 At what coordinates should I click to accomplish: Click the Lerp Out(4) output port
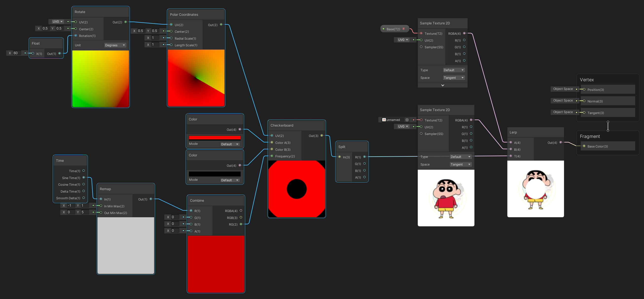coord(561,142)
